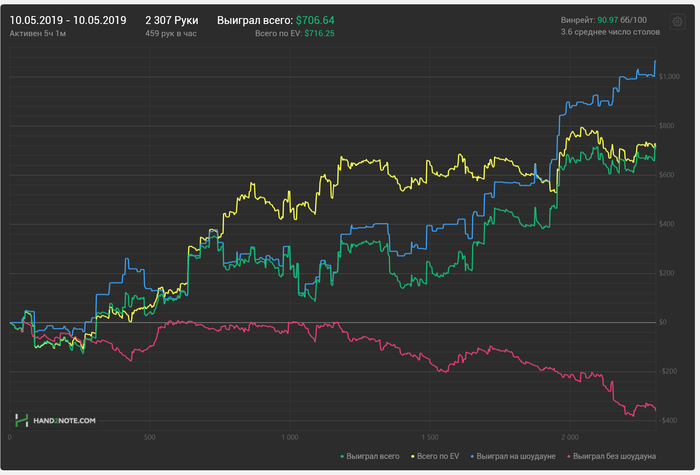The height and width of the screenshot is (475, 700).
Task: Click the '2 307 Руки' hands count
Action: tap(171, 21)
